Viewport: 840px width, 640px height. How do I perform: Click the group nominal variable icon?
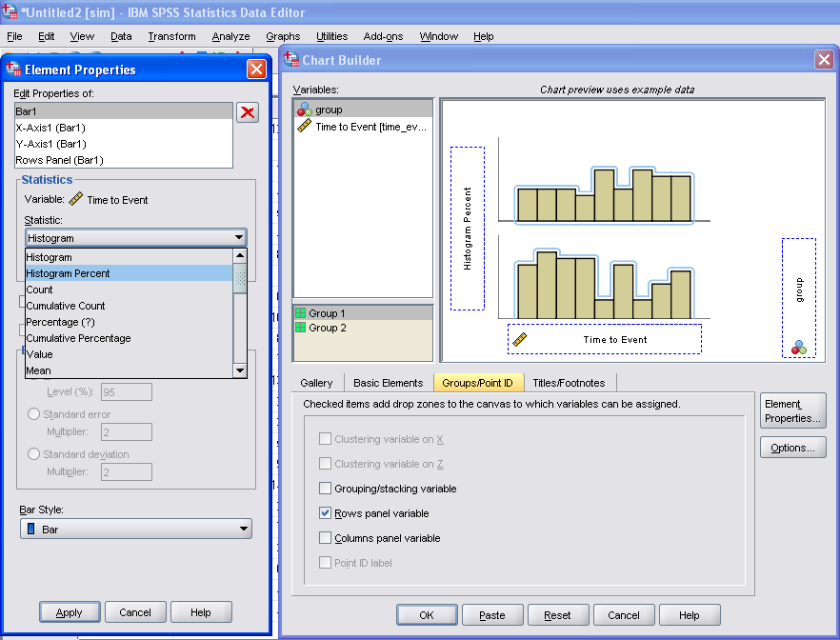[x=305, y=110]
